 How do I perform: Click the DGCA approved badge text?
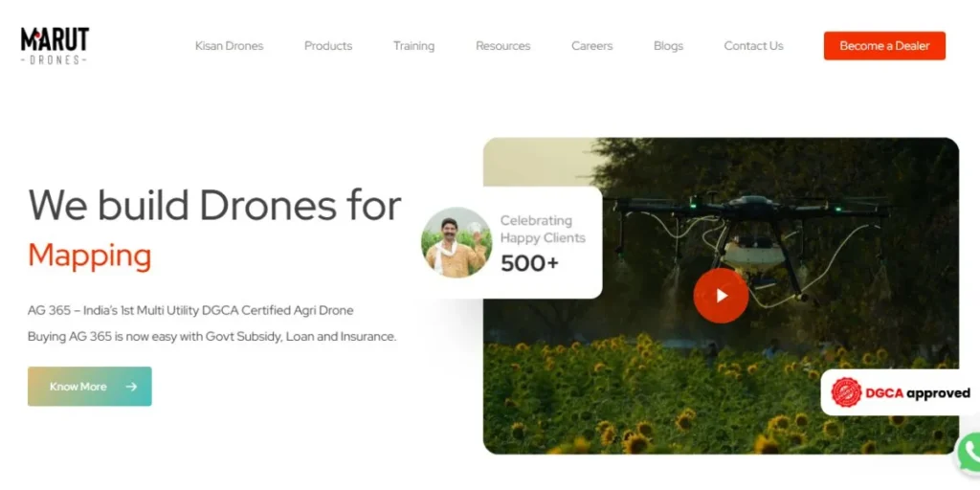[x=918, y=392]
